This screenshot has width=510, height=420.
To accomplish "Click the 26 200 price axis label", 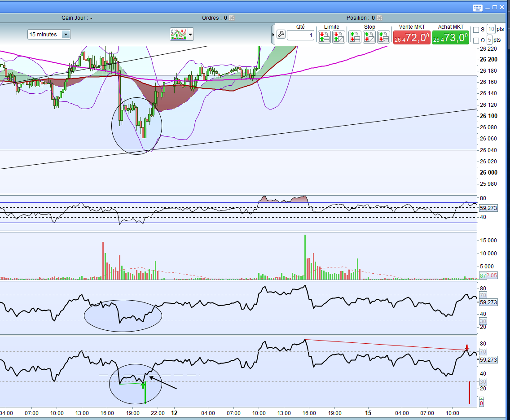I will click(x=488, y=60).
